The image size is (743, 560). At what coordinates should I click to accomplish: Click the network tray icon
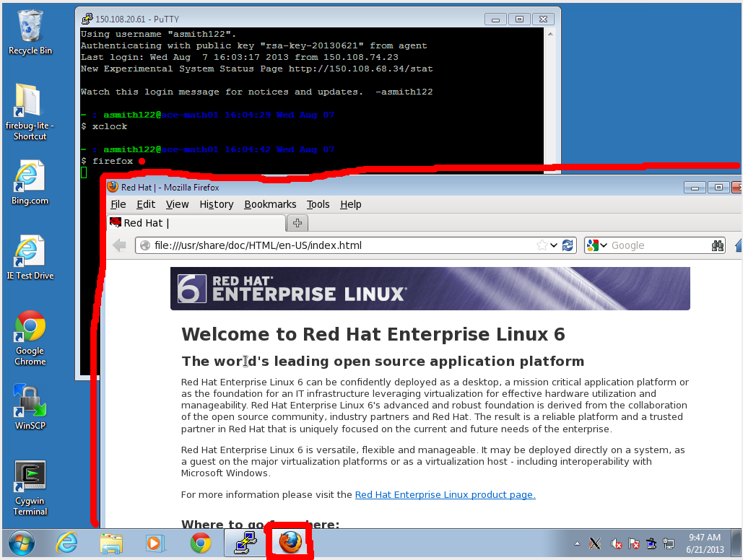pos(669,543)
